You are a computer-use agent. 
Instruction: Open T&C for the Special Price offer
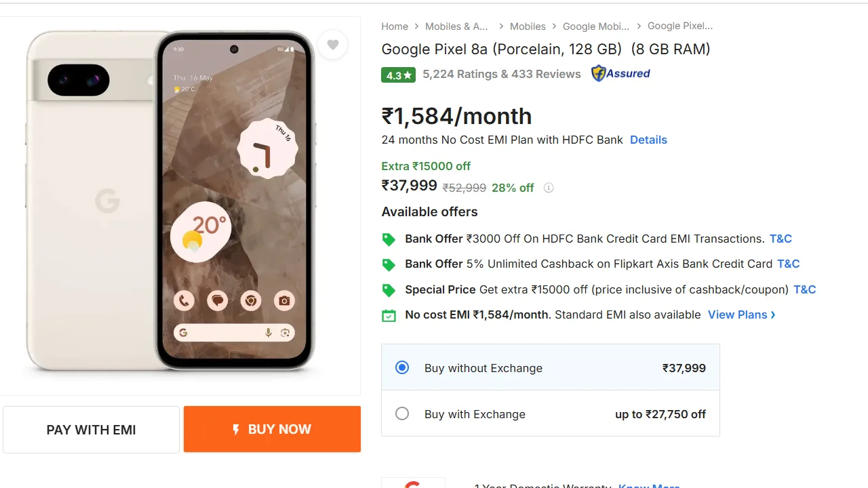[804, 289]
